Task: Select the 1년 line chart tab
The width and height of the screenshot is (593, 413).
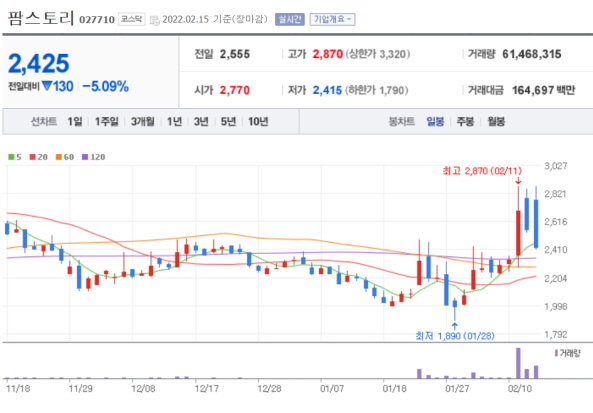Action: click(174, 121)
